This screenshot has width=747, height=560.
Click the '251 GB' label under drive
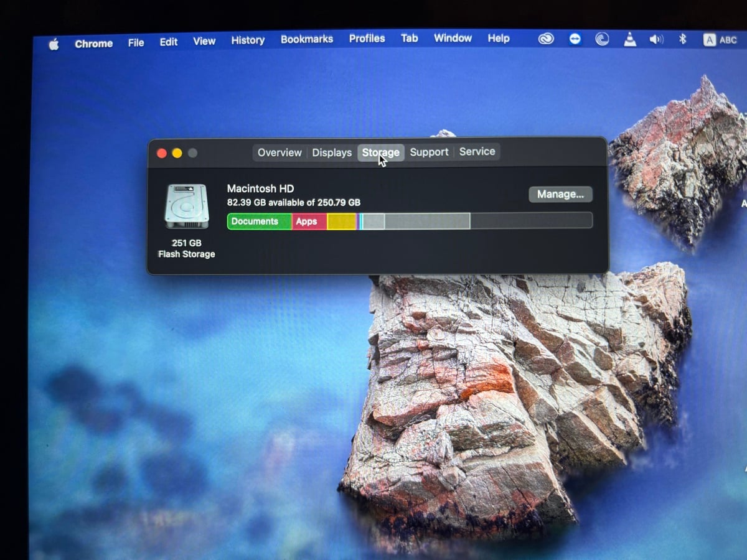tap(187, 243)
